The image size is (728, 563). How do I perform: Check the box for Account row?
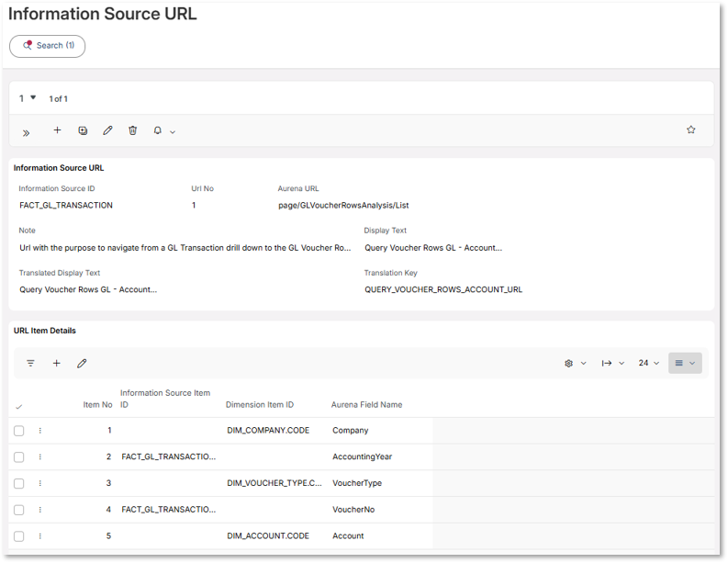pyautogui.click(x=18, y=536)
